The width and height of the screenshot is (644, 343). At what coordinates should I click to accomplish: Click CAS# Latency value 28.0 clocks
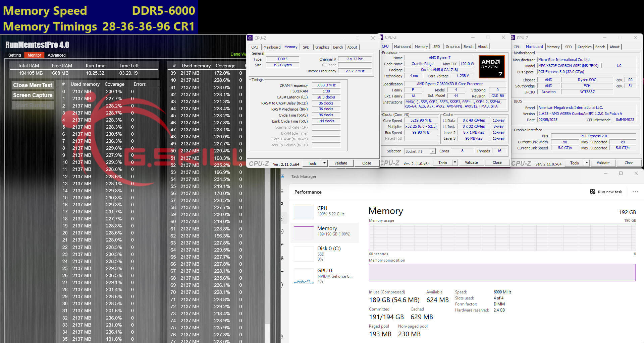(326, 97)
